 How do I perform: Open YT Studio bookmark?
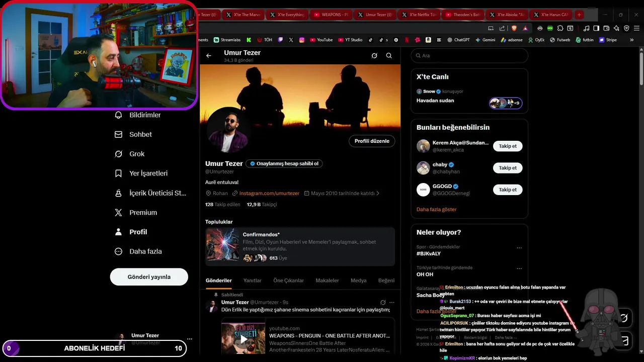click(350, 40)
